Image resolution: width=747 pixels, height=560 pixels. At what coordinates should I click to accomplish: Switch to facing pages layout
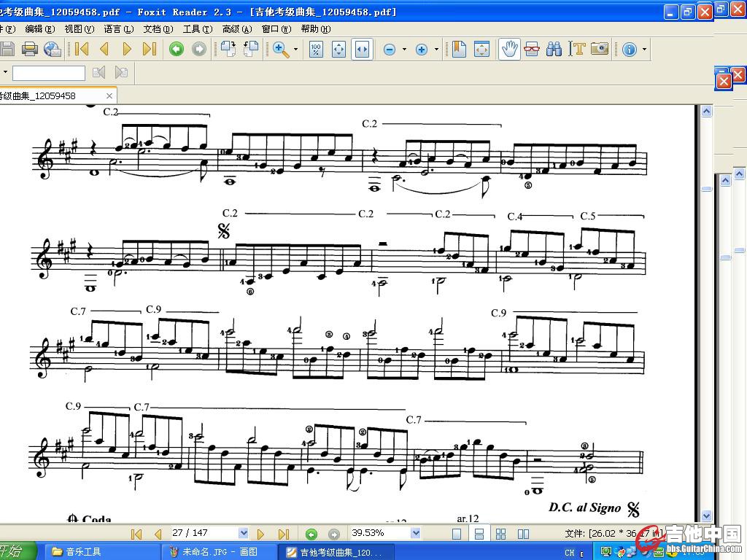524,534
